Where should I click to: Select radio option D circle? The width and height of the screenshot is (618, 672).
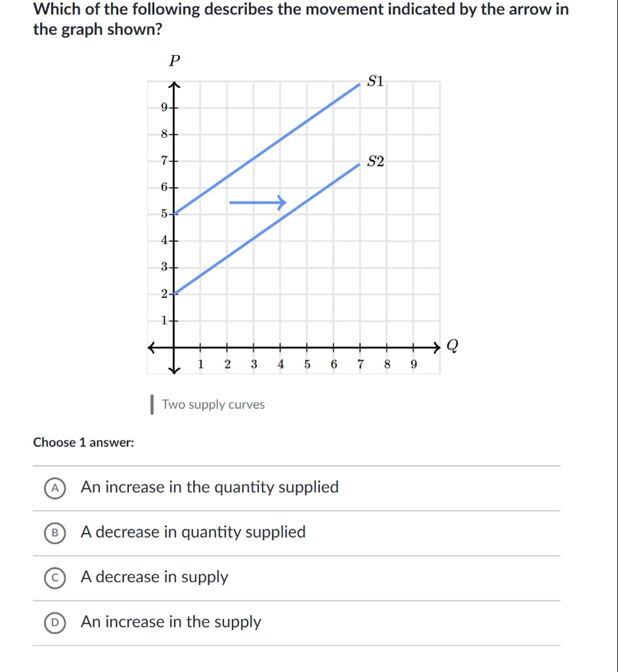pos(55,623)
